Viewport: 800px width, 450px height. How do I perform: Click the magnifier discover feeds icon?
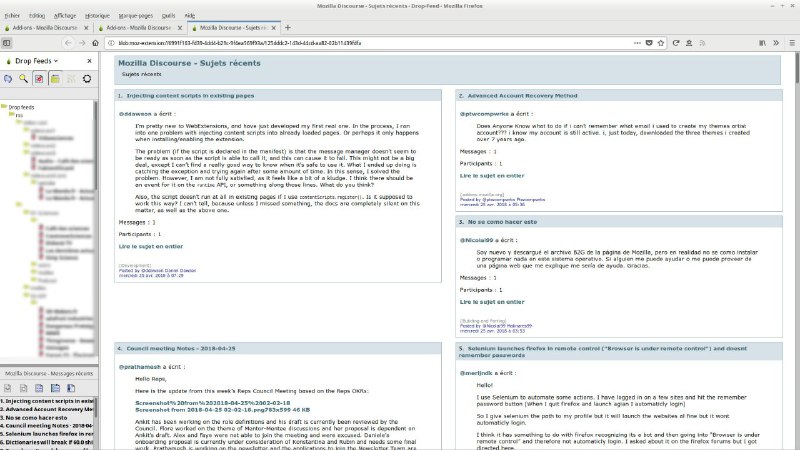pyautogui.click(x=23, y=78)
